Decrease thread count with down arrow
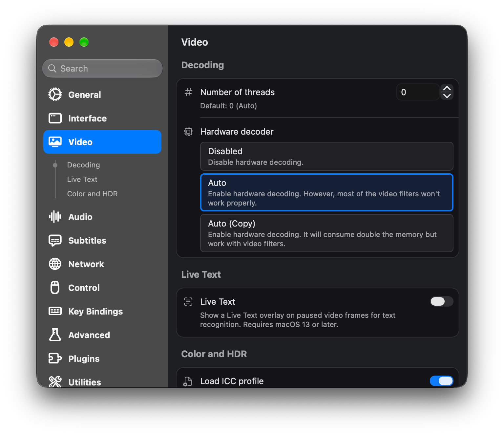 click(x=447, y=96)
